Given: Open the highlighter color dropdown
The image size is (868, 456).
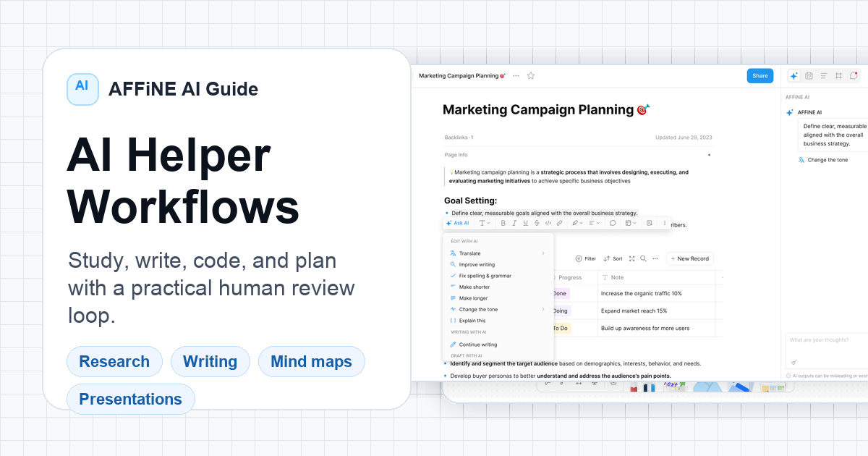Looking at the screenshot, I should [577, 223].
